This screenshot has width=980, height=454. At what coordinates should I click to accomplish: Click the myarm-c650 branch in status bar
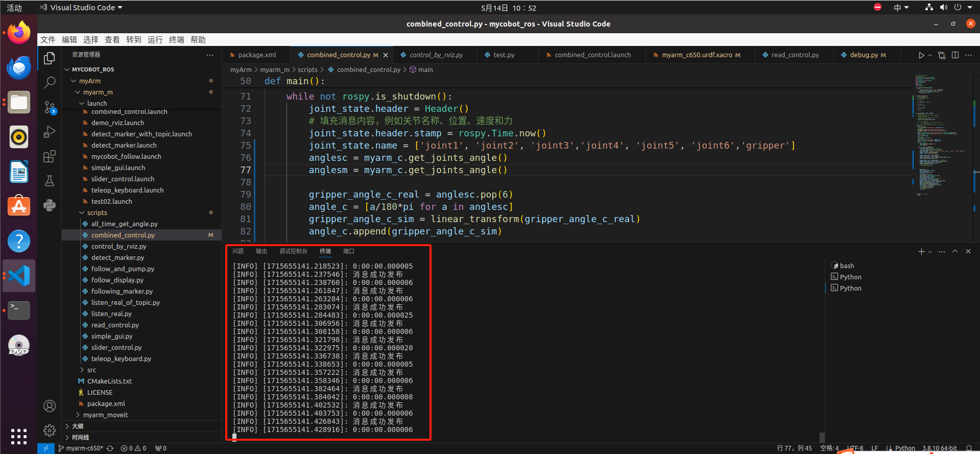(80, 448)
